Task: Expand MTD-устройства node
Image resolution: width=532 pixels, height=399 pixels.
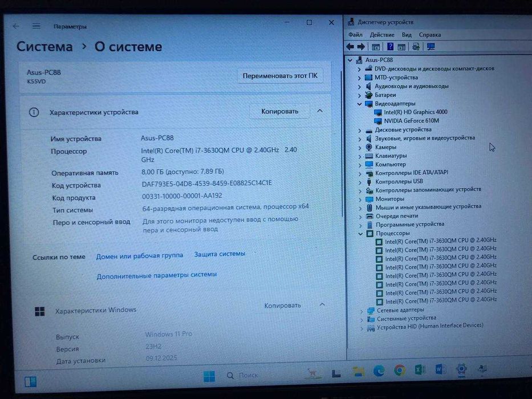Action: coord(359,78)
